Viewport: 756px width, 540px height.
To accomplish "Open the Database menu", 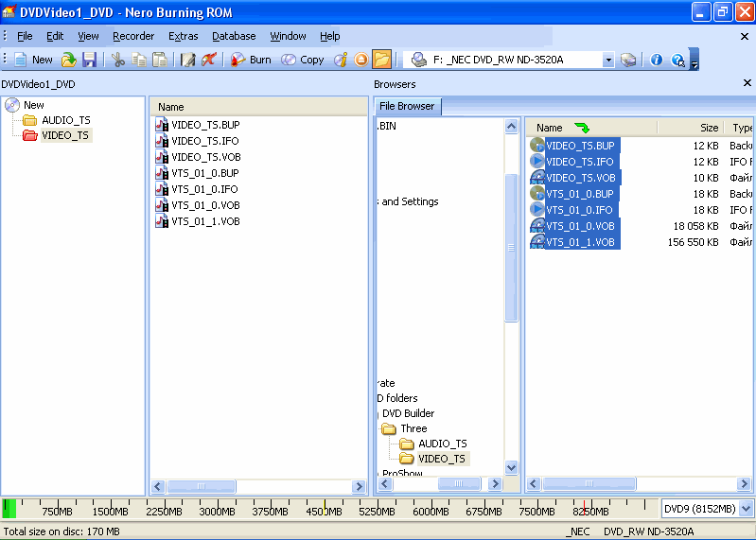I will [234, 36].
